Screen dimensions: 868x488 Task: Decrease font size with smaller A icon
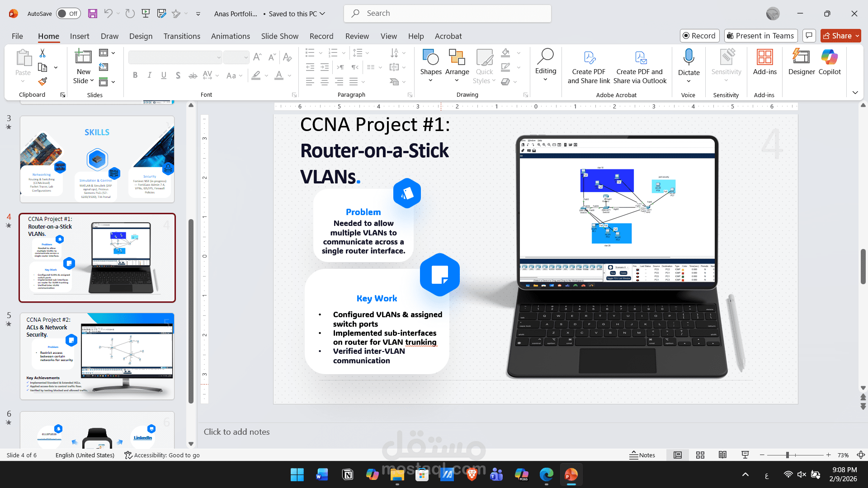pos(272,57)
